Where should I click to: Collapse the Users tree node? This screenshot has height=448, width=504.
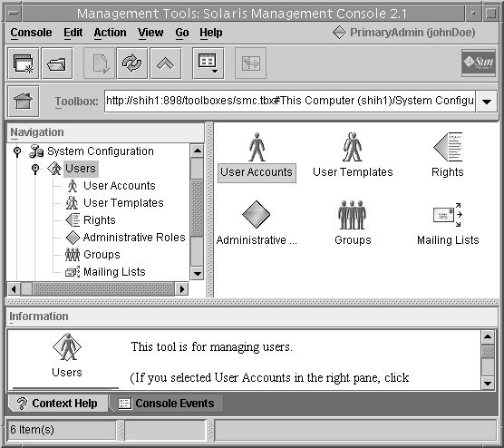click(35, 168)
